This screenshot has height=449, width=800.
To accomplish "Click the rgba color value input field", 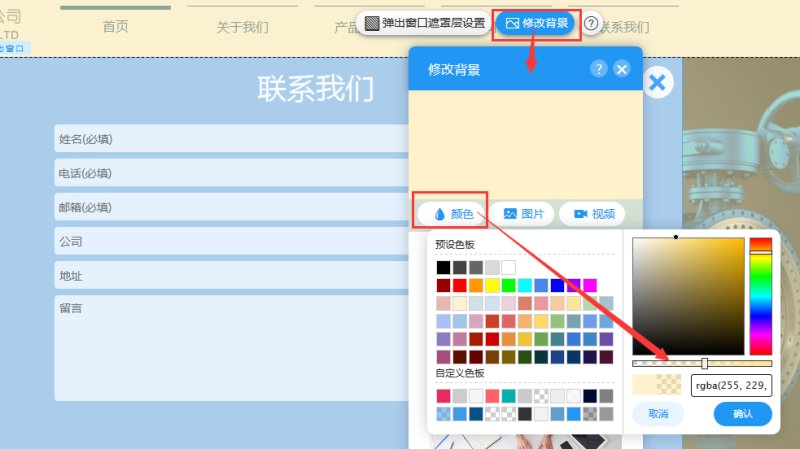I will 731,385.
